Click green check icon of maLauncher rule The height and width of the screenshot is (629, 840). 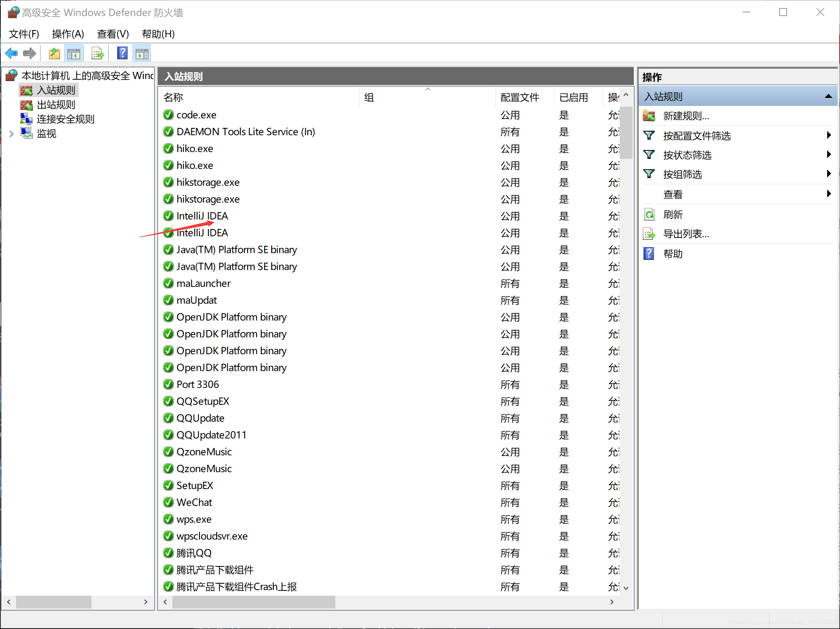coord(168,284)
